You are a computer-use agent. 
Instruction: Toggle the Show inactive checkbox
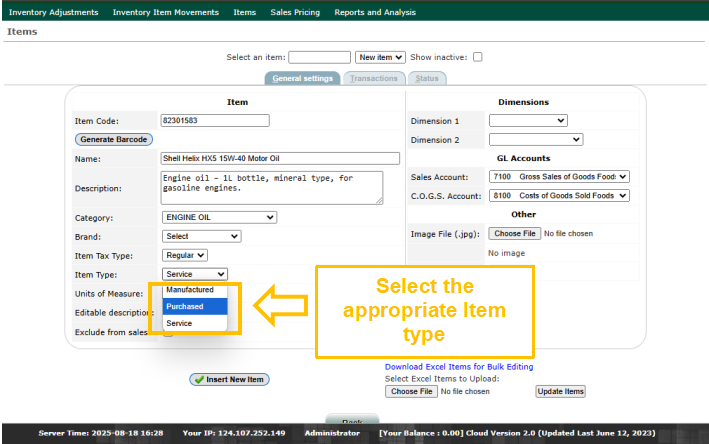tap(477, 57)
